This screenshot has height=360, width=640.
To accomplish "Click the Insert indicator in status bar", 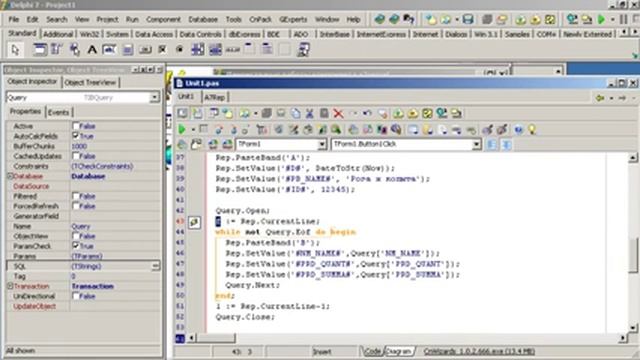I will [322, 351].
